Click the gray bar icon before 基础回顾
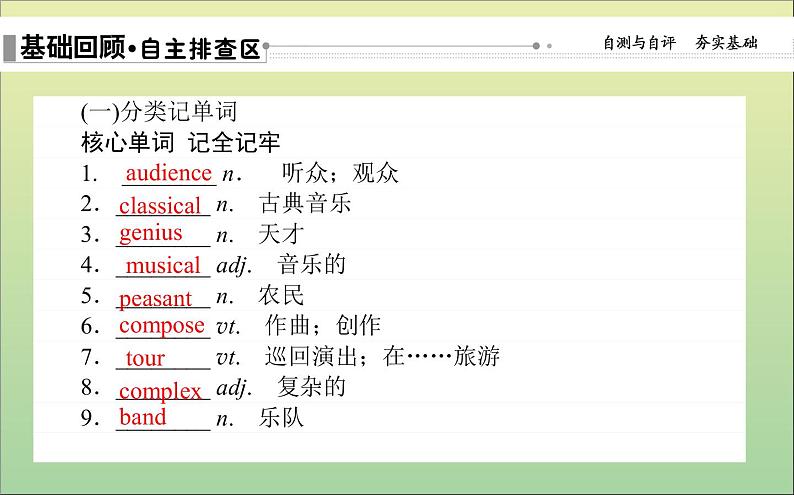 [9, 49]
